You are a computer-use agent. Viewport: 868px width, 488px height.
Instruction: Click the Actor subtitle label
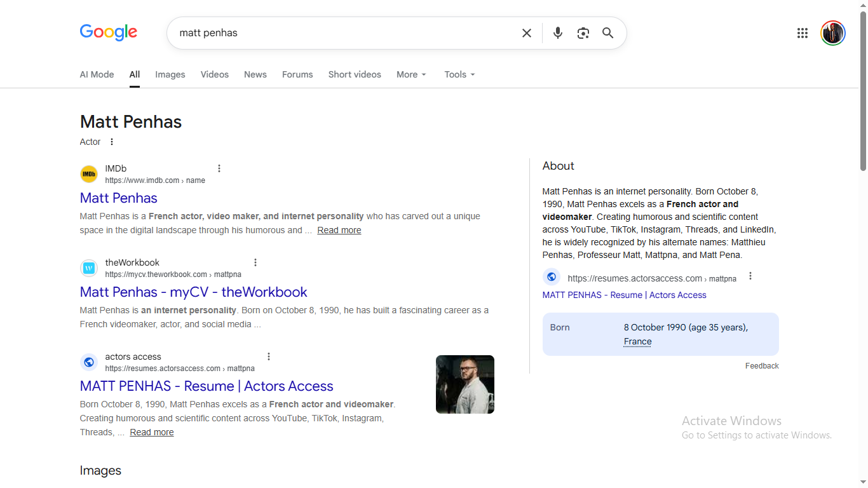tap(90, 142)
